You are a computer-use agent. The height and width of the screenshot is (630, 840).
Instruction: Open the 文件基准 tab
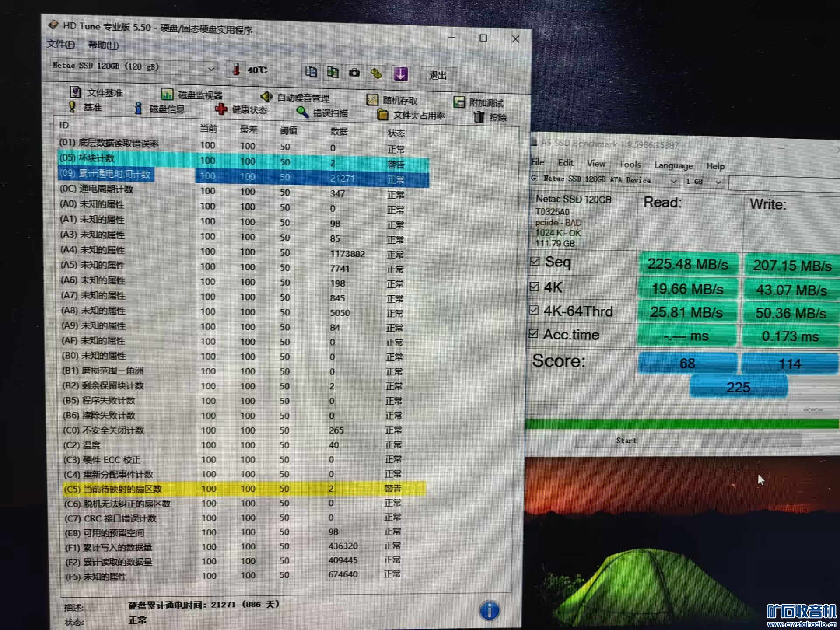pyautogui.click(x=97, y=92)
